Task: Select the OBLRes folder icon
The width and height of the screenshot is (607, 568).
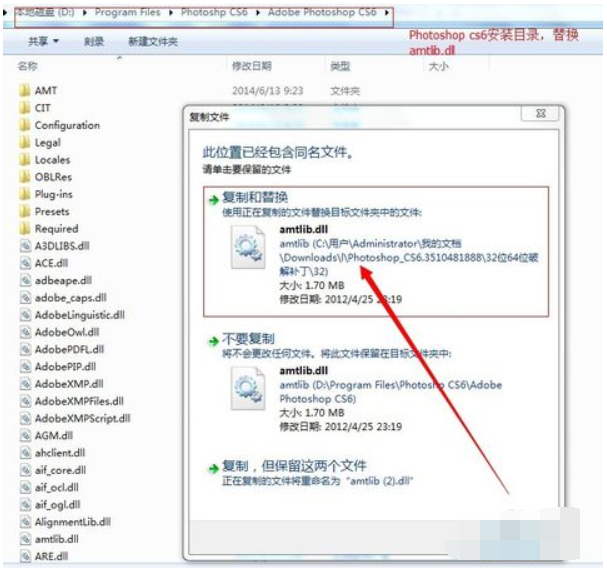Action: pos(25,177)
